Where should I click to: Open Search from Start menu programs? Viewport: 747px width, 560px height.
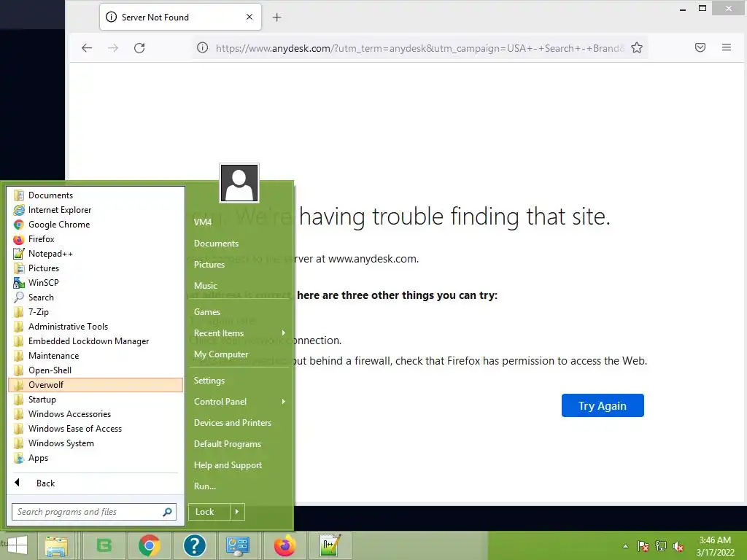coord(96,297)
